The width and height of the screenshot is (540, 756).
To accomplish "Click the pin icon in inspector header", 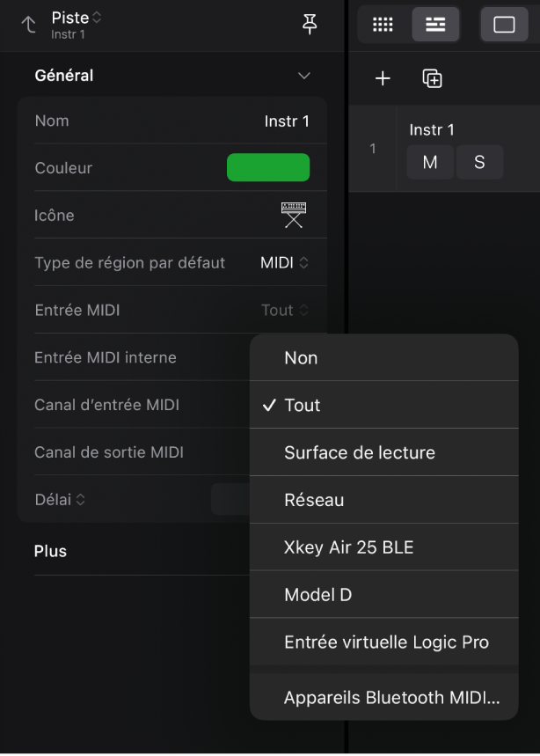I will (310, 25).
